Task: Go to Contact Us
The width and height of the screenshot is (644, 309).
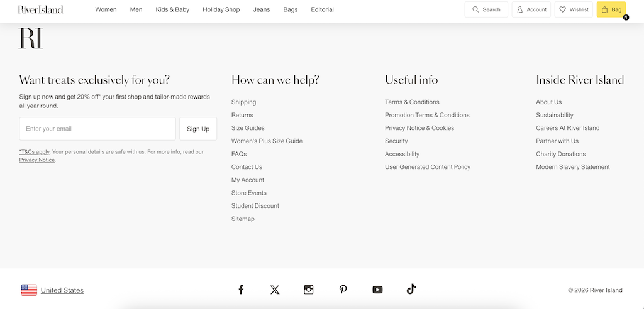Action: pyautogui.click(x=247, y=167)
